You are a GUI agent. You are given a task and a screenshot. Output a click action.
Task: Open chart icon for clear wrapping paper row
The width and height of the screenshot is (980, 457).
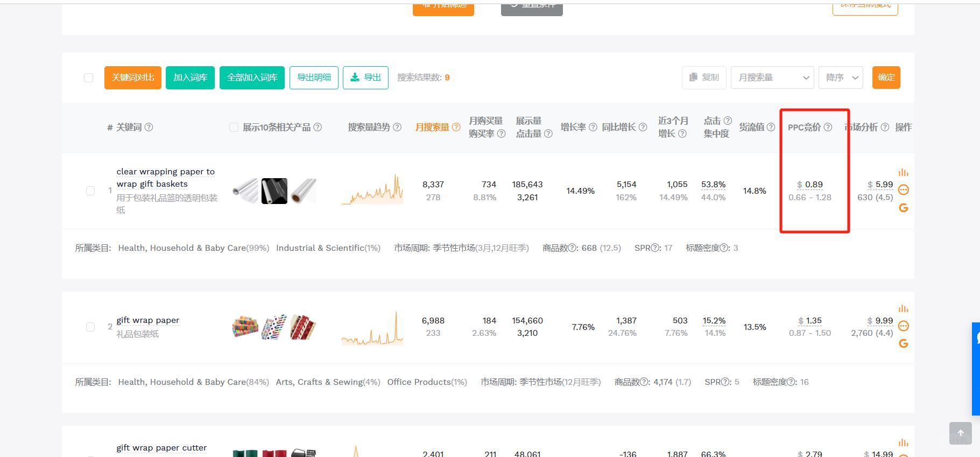[x=903, y=172]
